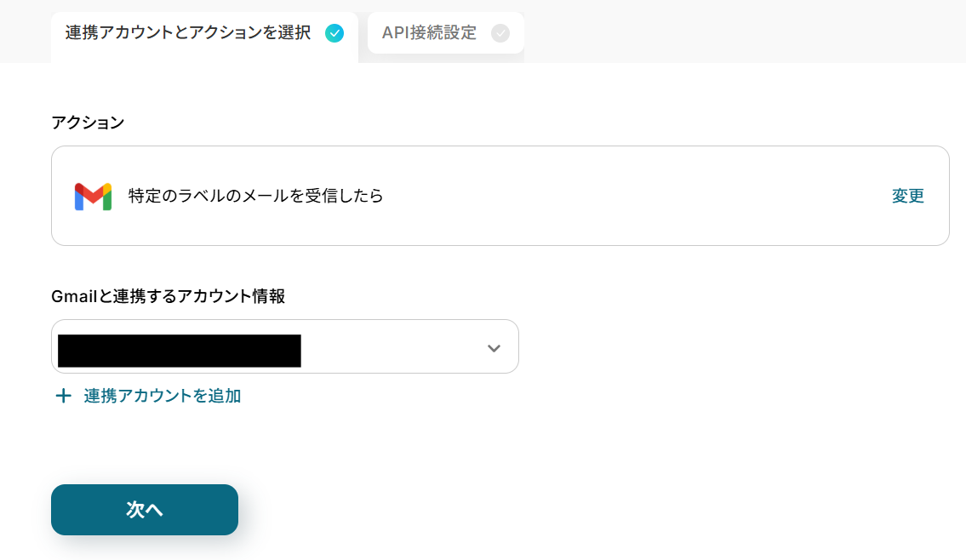Expand the account chevron arrow

click(x=494, y=348)
